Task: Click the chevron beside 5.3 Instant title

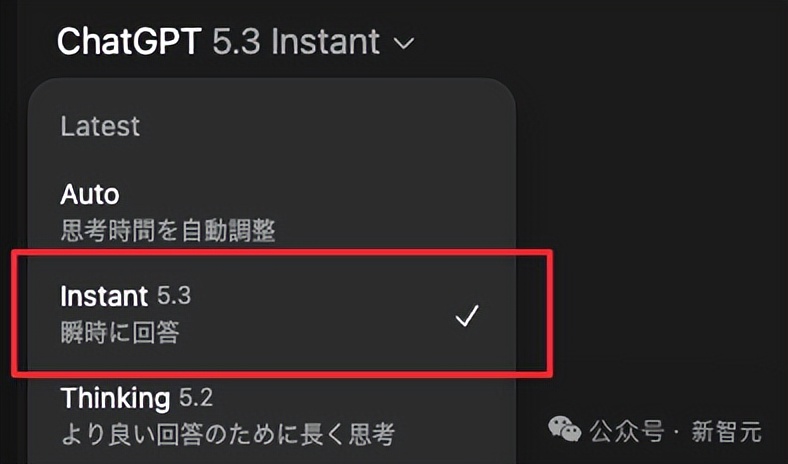Action: (x=404, y=43)
